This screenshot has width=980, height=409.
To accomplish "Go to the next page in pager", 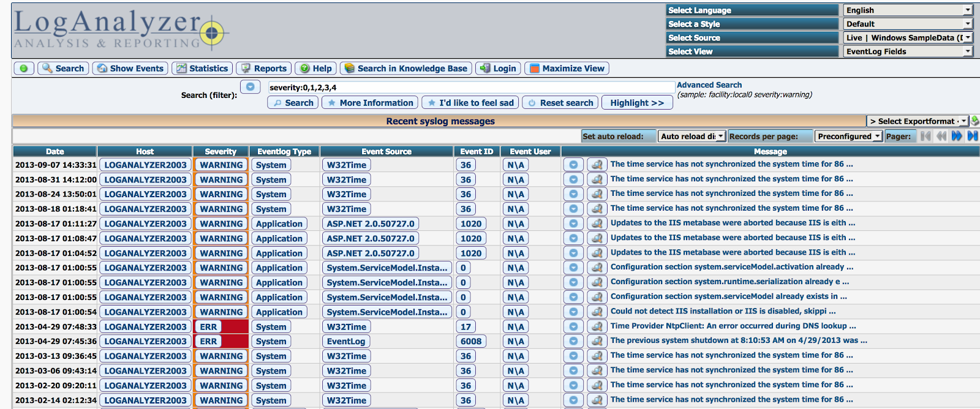I will click(x=957, y=136).
